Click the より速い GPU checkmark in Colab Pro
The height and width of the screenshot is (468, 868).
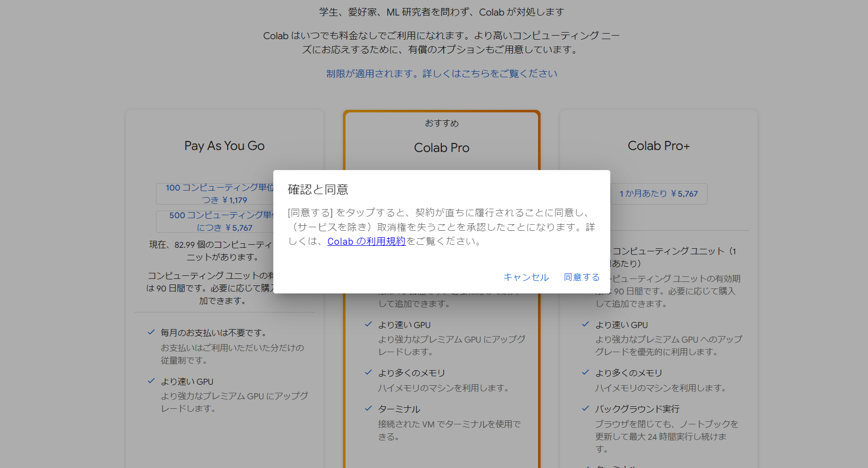369,324
